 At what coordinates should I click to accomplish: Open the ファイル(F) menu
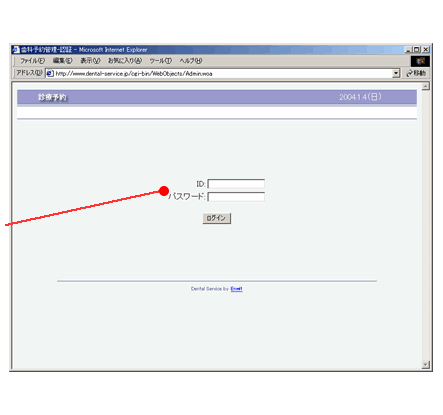pos(32,61)
